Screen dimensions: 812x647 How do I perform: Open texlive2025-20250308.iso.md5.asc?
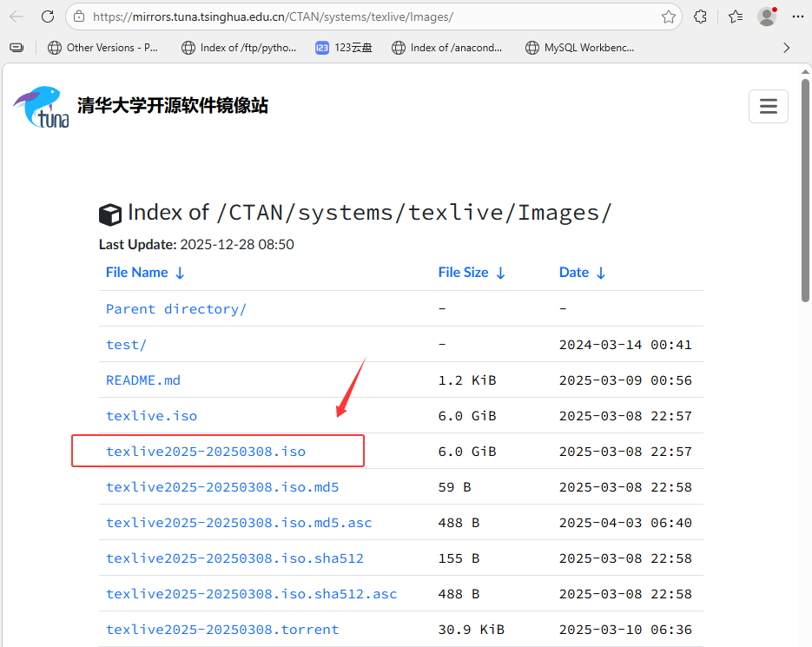239,523
